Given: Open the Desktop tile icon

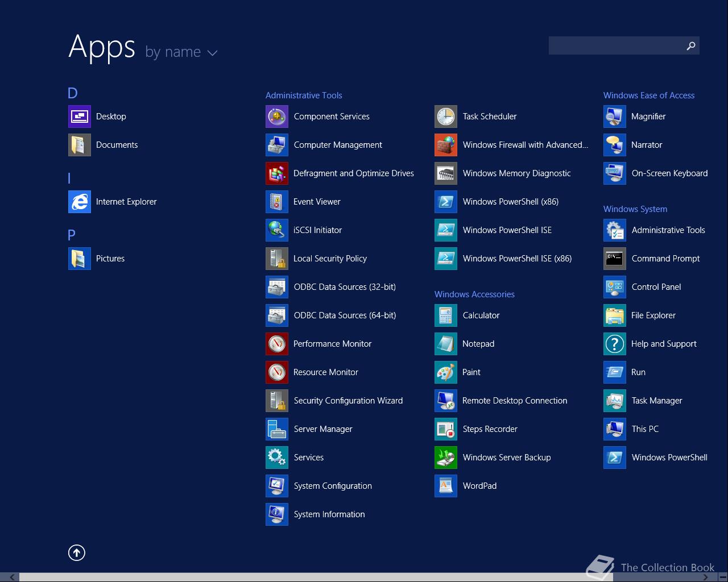Looking at the screenshot, I should point(80,117).
